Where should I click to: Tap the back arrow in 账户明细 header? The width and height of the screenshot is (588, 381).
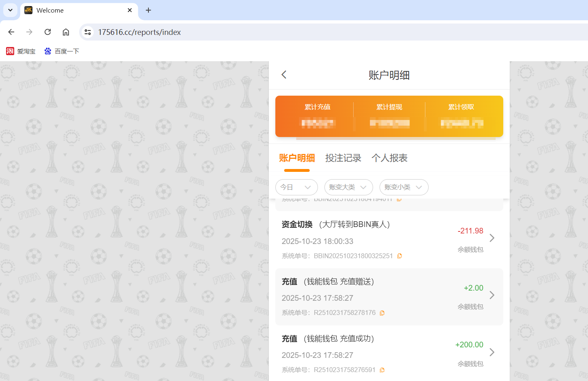coord(283,75)
